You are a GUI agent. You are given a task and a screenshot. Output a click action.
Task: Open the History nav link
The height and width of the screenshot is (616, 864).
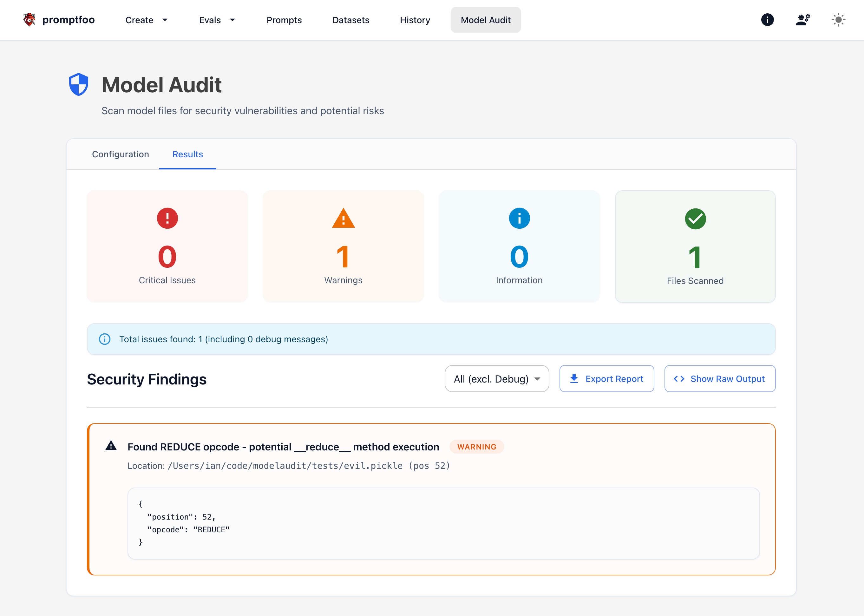click(415, 20)
